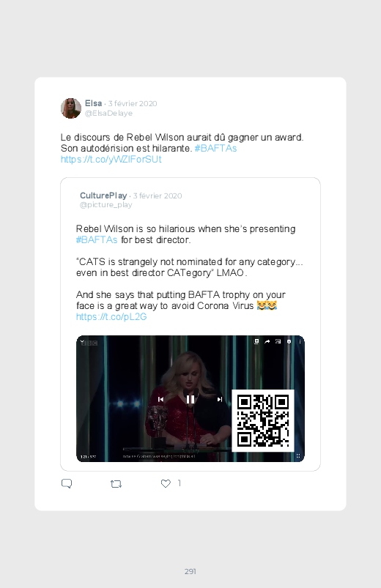Open the #BAFTAs hashtag in quoted tweet

click(97, 239)
